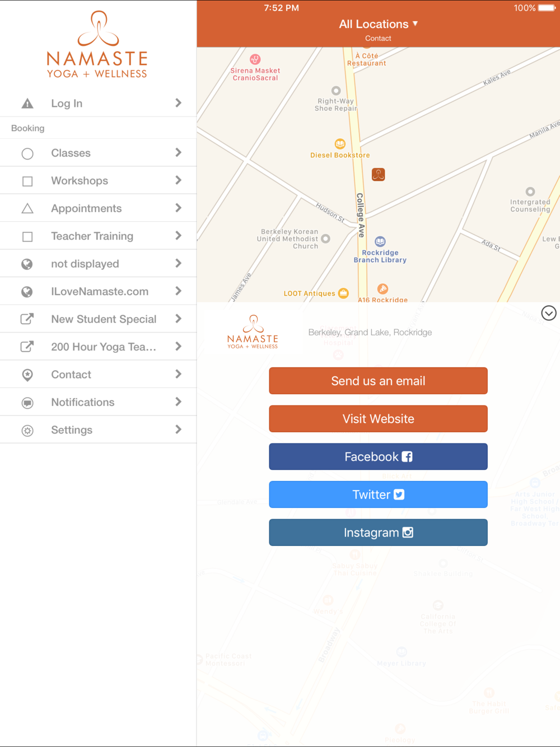Viewport: 560px width, 747px height.
Task: Tap the Sirena Masket CranioSacral map pin
Action: (x=255, y=59)
